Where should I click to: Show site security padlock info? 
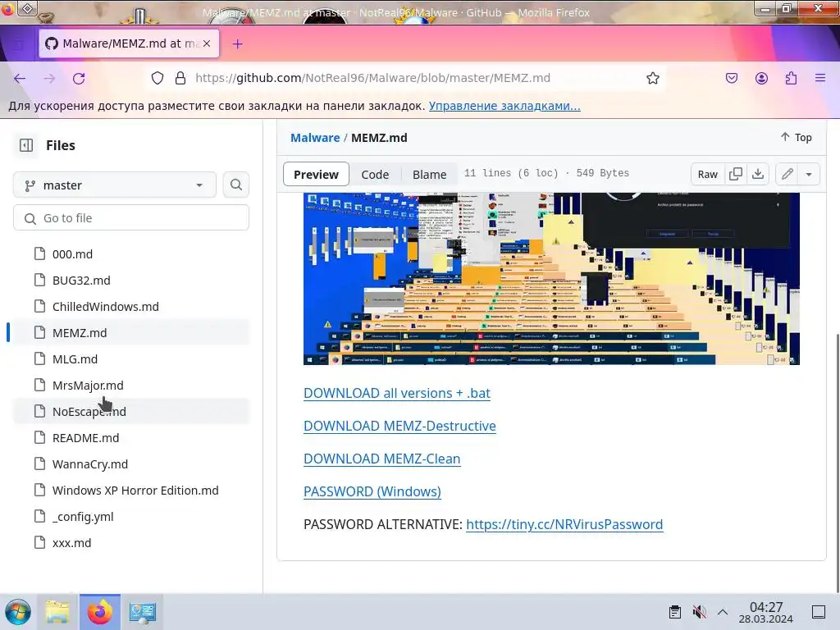click(x=180, y=78)
